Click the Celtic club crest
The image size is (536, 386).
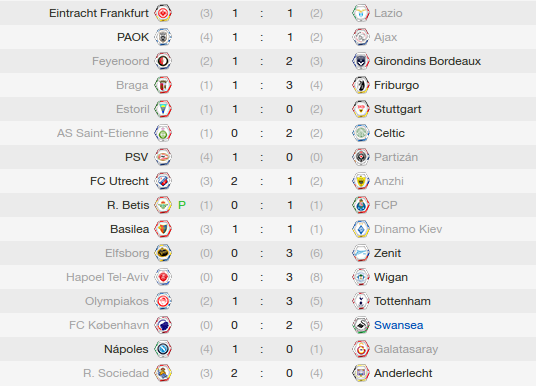[361, 133]
